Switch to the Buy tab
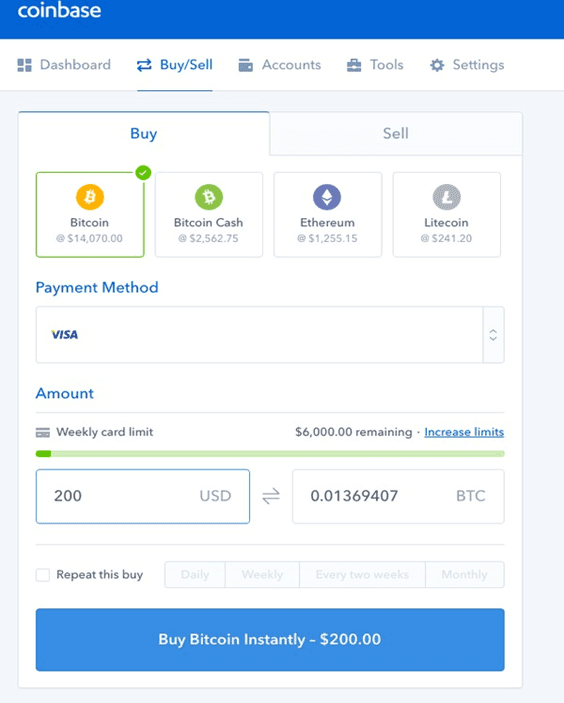This screenshot has width=564, height=703. (x=144, y=134)
